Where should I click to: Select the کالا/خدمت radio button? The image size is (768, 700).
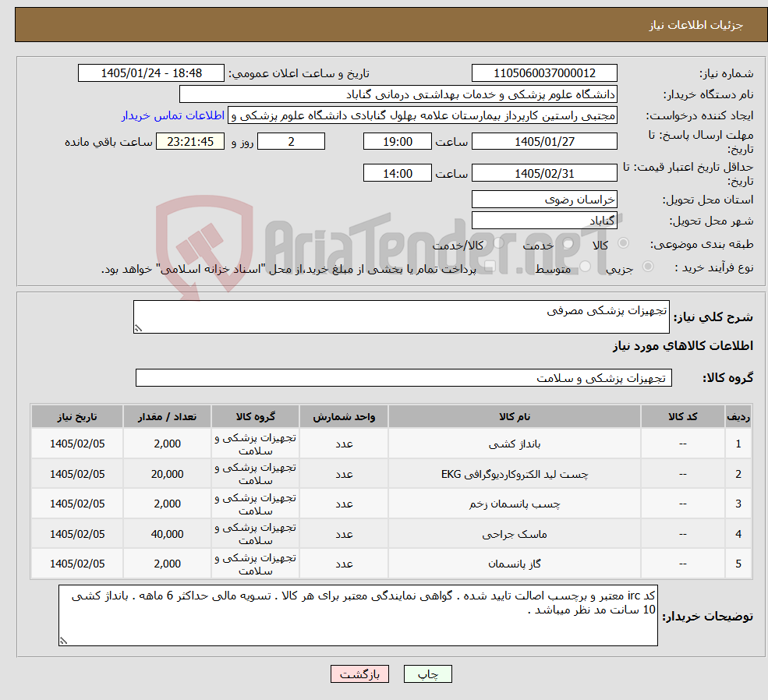[x=498, y=242]
